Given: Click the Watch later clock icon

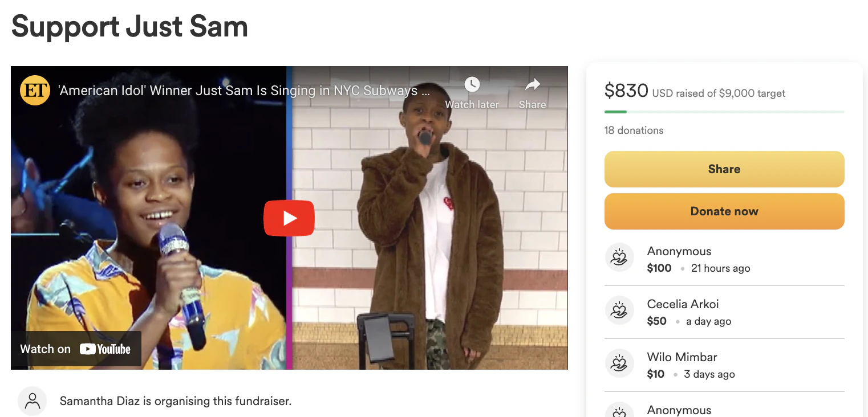Looking at the screenshot, I should coord(472,85).
